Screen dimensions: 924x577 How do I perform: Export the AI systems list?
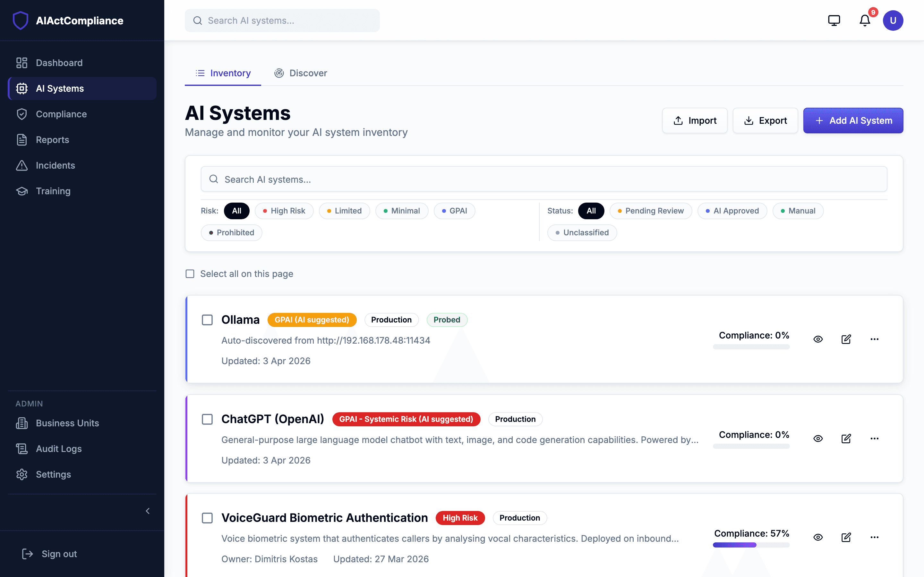pyautogui.click(x=765, y=120)
